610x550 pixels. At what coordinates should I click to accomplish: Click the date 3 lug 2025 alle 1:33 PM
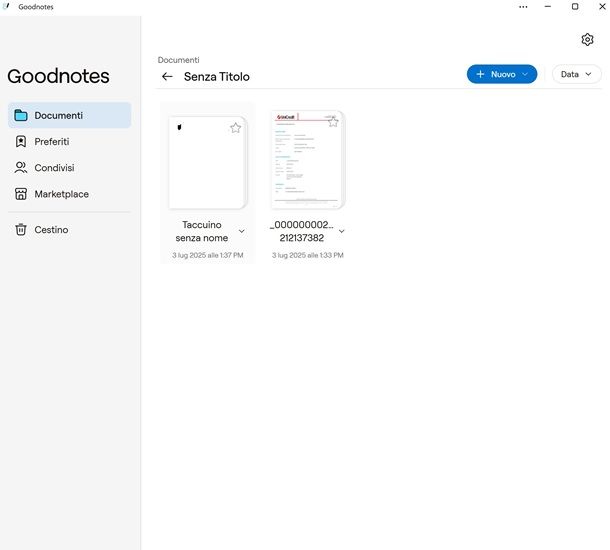click(x=308, y=255)
